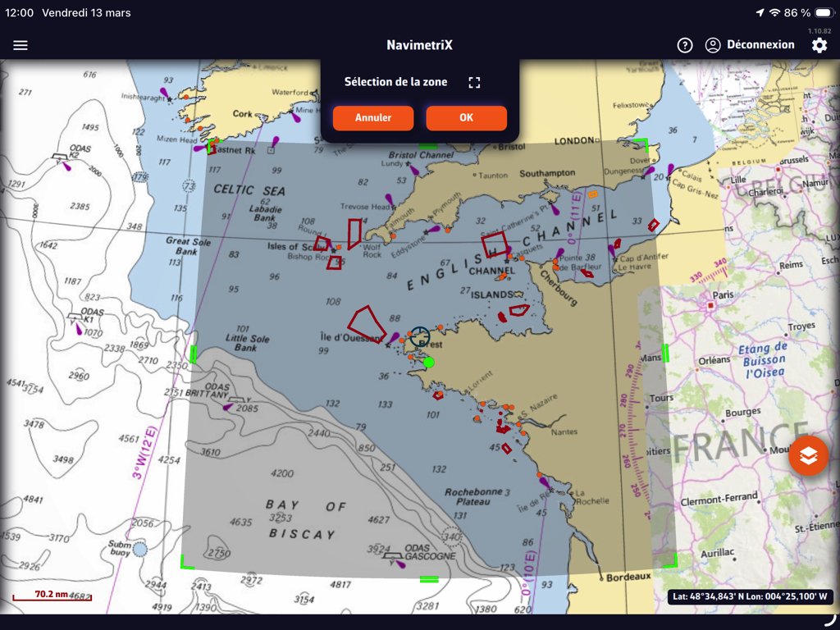Click the user account profile icon
Screen dimensions: 840x630
(x=713, y=45)
